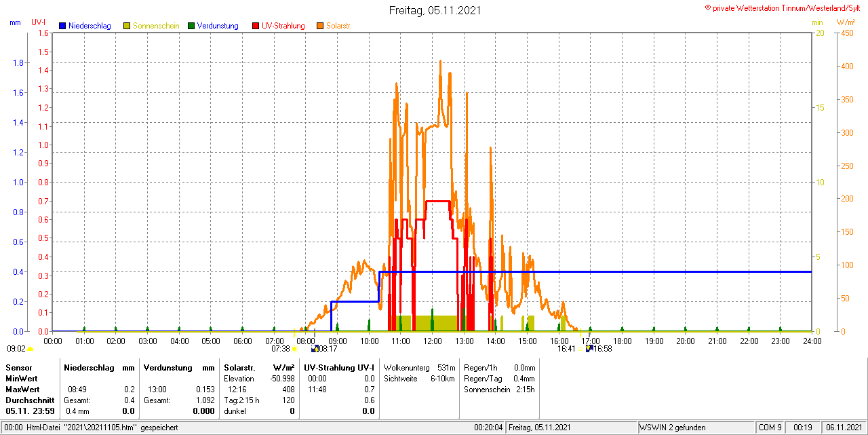Click the red UV-Strahlung legend swatch
The image size is (868, 435).
[256, 26]
